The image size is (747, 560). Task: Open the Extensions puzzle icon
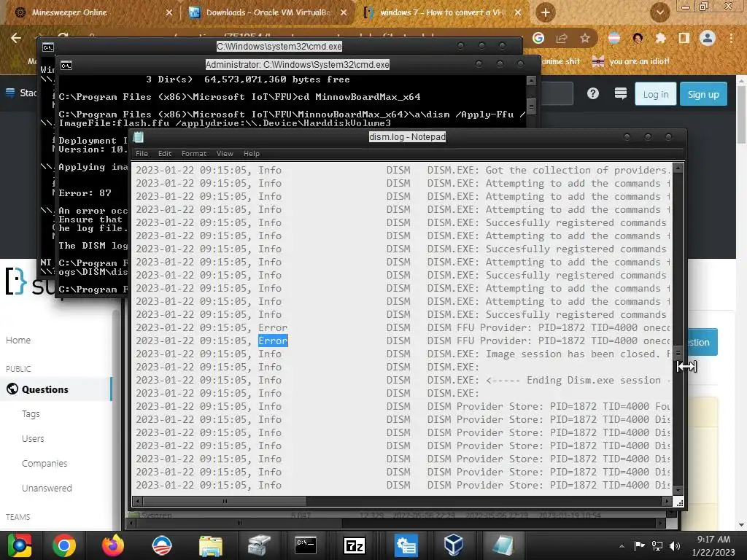click(x=660, y=38)
